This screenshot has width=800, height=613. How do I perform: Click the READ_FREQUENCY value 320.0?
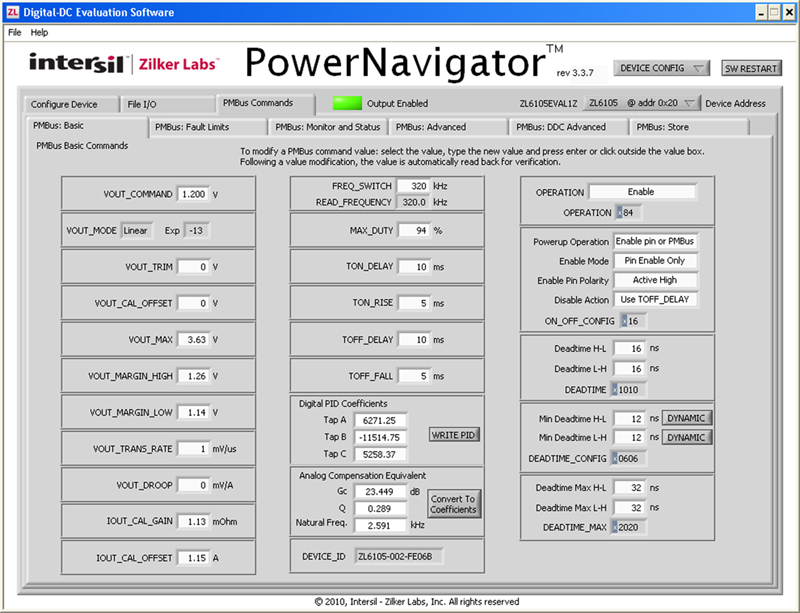pyautogui.click(x=414, y=202)
